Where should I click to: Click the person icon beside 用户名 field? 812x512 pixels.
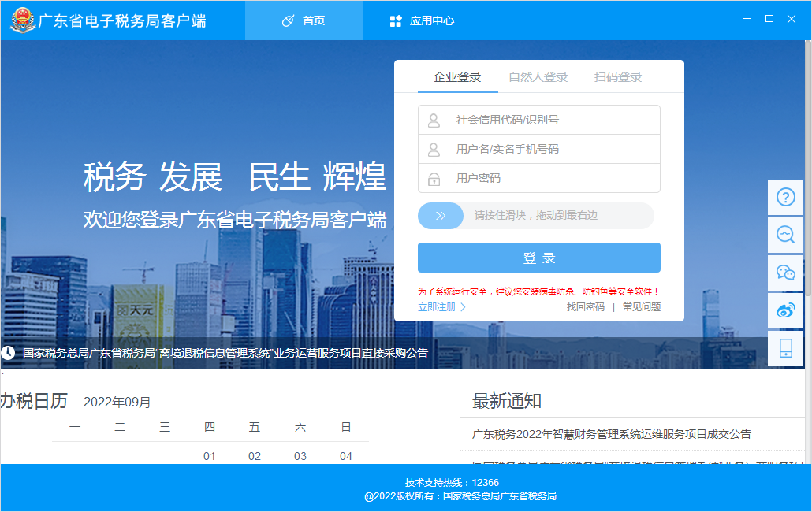tap(434, 150)
